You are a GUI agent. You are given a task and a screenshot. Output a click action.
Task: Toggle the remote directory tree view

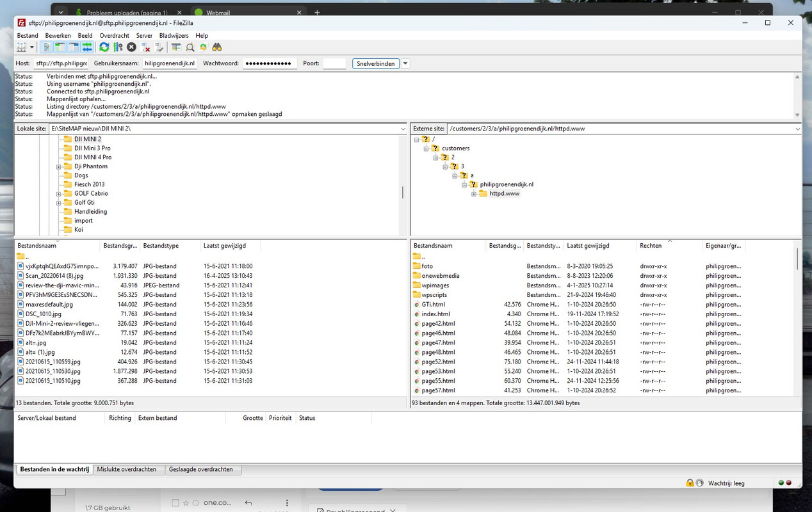point(74,47)
